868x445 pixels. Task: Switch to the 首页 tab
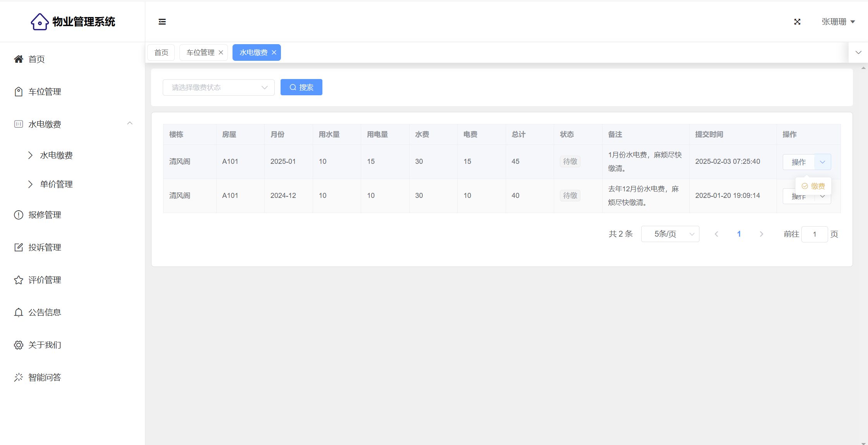pyautogui.click(x=161, y=53)
